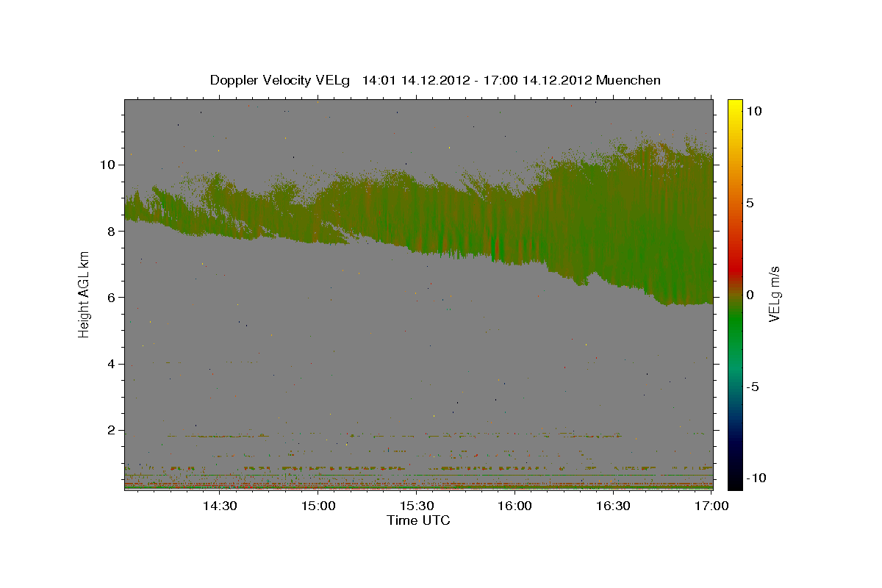
Task: Click the 16:30 time tick label
Action: pos(614,506)
